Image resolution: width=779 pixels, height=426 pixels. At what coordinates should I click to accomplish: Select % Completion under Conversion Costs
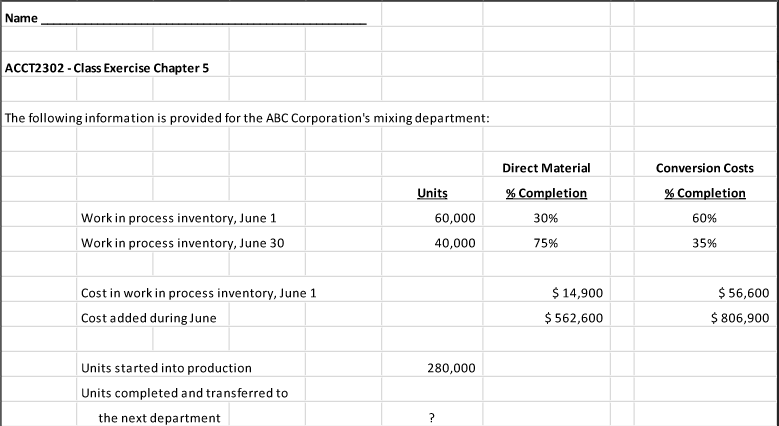pyautogui.click(x=705, y=193)
